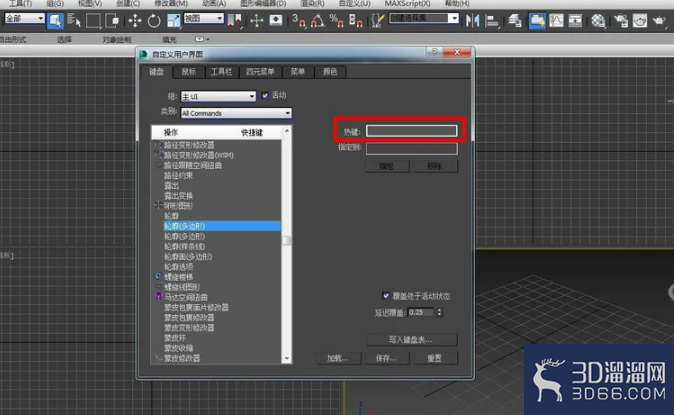Open Select by Name tool

(74, 20)
